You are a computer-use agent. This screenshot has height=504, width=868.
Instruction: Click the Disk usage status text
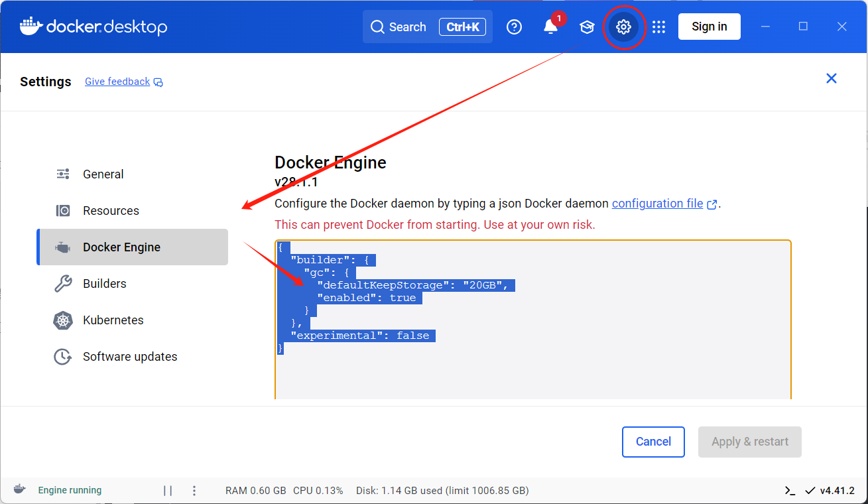click(x=442, y=491)
